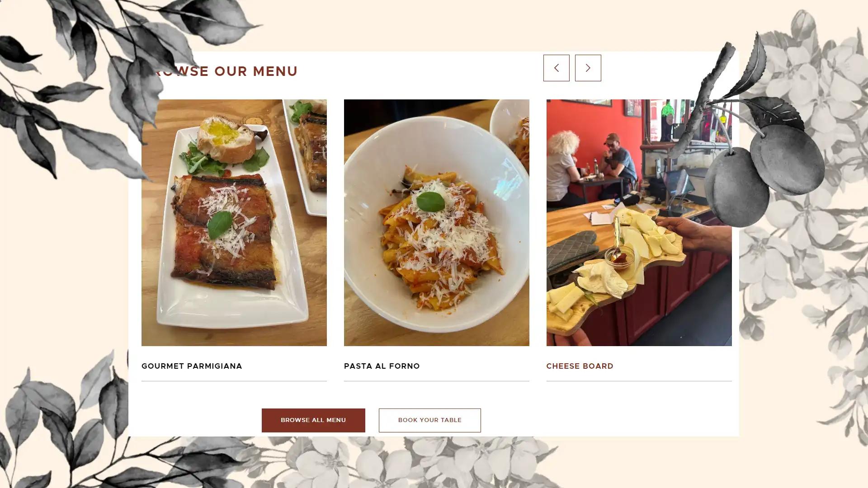Open the Cheese Board photo
The image size is (868, 488).
coord(639,222)
